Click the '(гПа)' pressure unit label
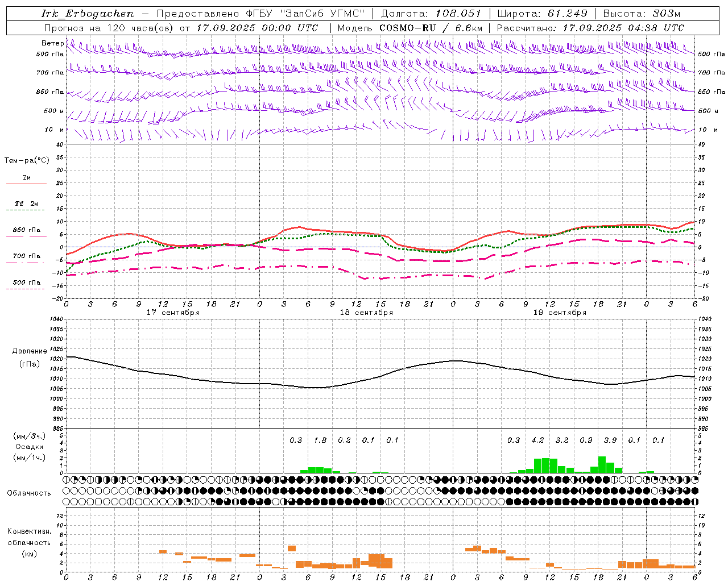 30,364
